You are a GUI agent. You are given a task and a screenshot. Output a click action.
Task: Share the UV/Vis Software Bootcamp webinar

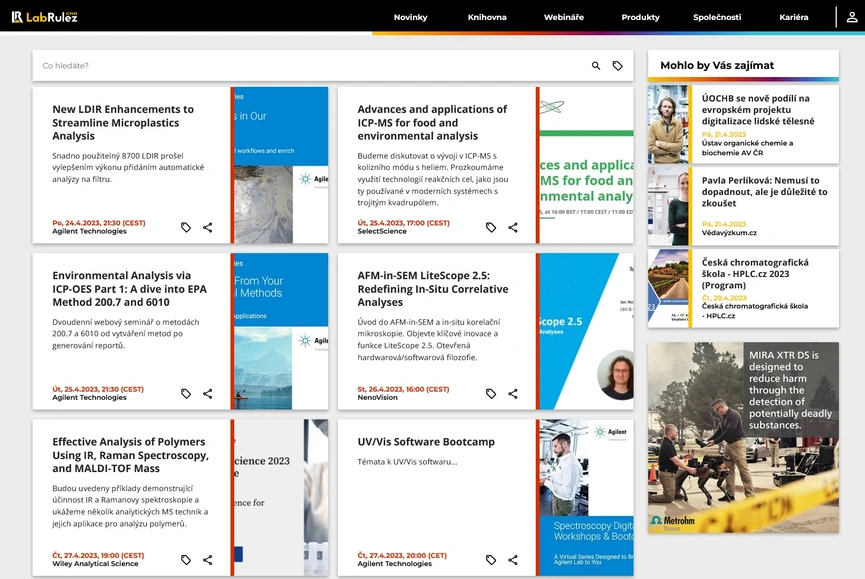click(513, 560)
